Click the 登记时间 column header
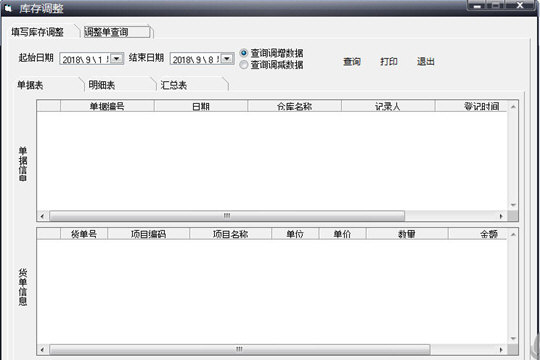Viewport: 540px width, 360px height. click(471, 106)
